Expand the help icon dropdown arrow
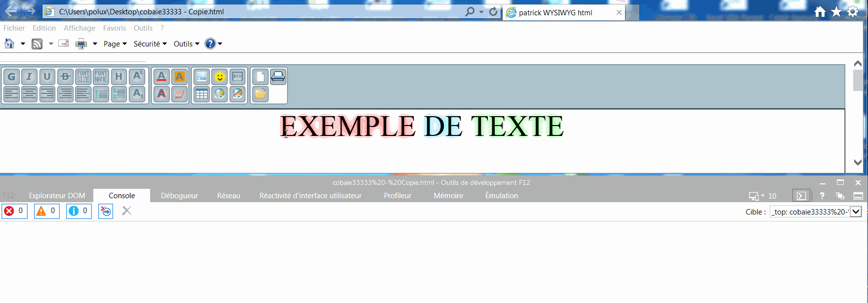The width and height of the screenshot is (868, 303). pos(220,44)
